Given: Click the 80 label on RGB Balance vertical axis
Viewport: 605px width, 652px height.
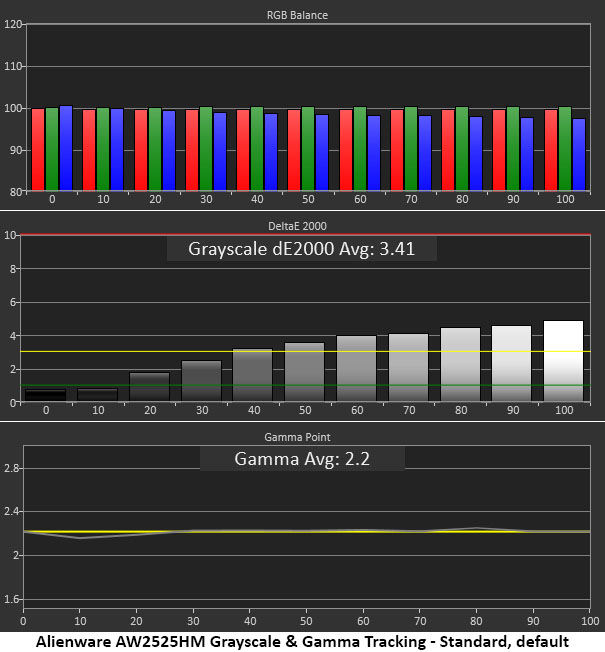Looking at the screenshot, I should [x=15, y=192].
